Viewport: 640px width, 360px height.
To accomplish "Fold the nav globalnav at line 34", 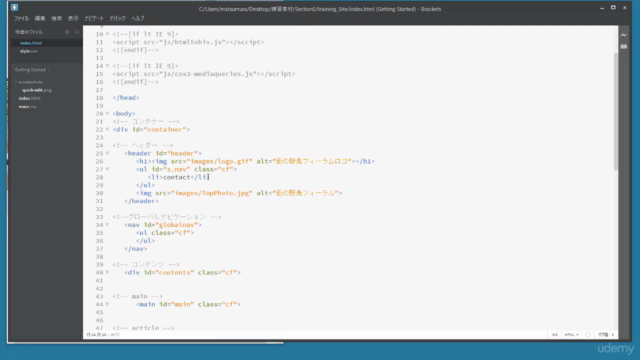I will 107,225.
